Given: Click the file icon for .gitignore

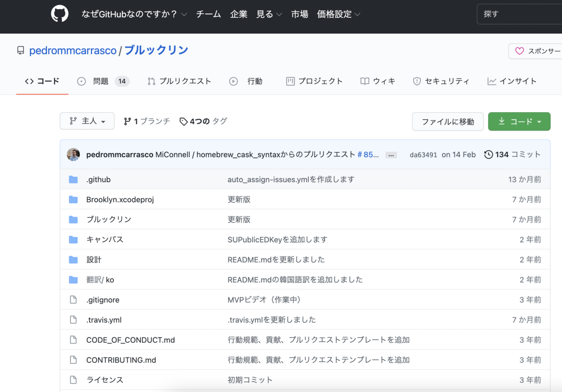Looking at the screenshot, I should pos(73,300).
